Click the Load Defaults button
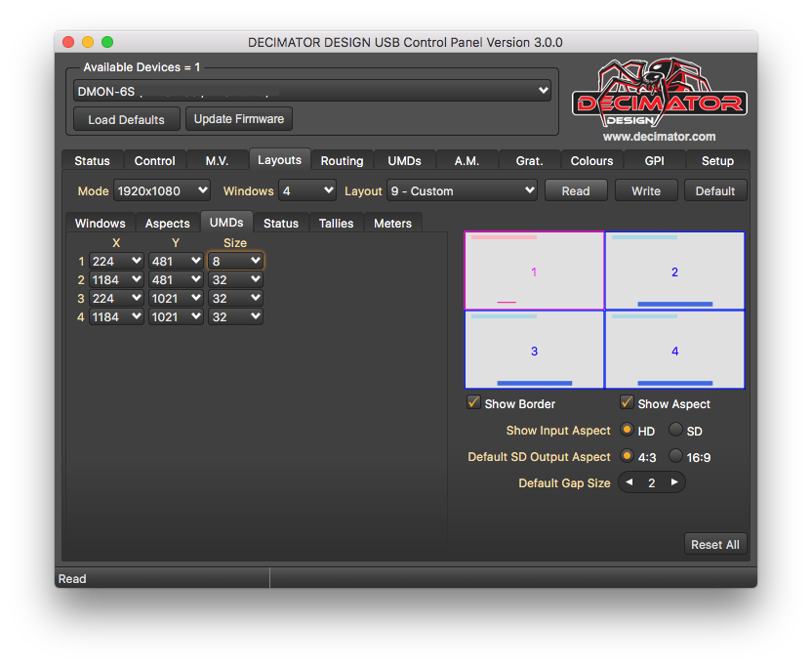The height and width of the screenshot is (666, 812). [126, 119]
